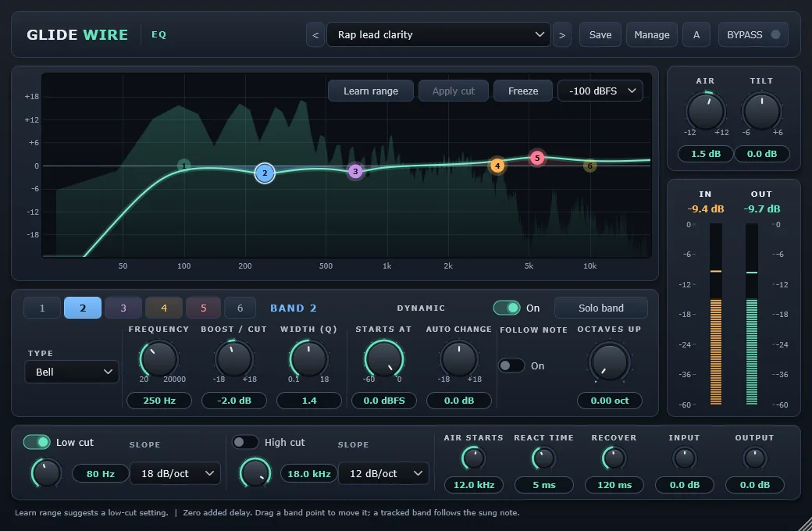Select orange band point 4 on graph
The width and height of the screenshot is (812, 531).
click(x=497, y=166)
